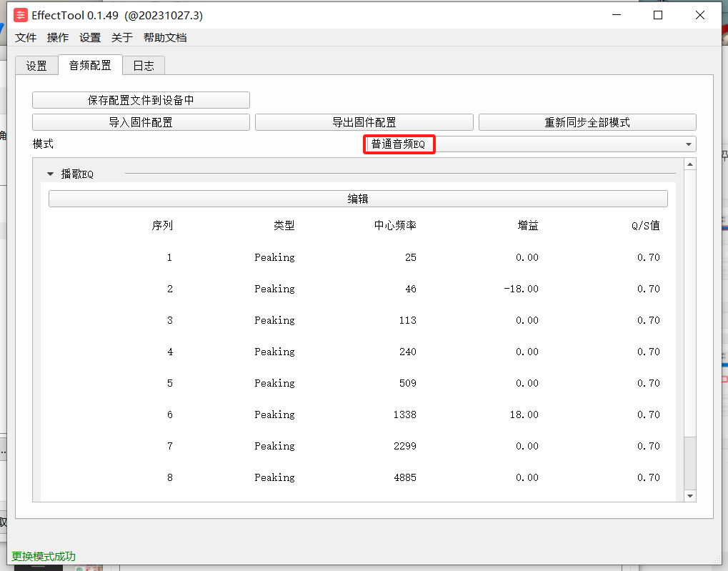Screen dimensions: 728x571
Task: Click the scrollbar down arrow
Action: click(x=689, y=495)
